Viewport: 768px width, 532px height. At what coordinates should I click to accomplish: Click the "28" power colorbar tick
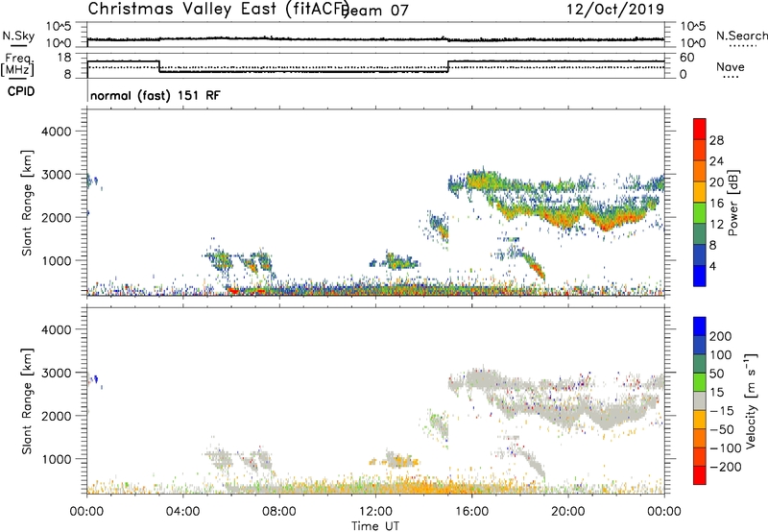pos(716,140)
